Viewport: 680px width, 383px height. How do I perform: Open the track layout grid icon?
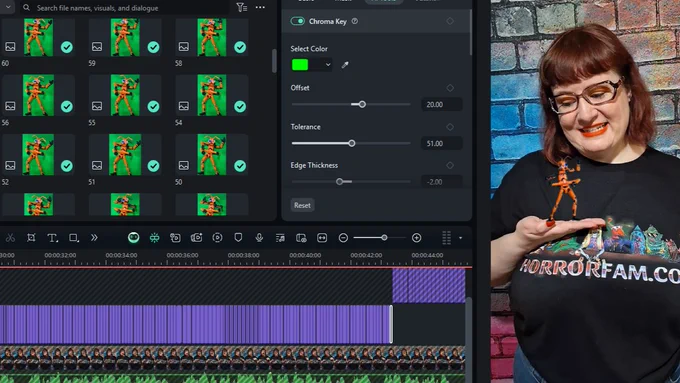(446, 238)
